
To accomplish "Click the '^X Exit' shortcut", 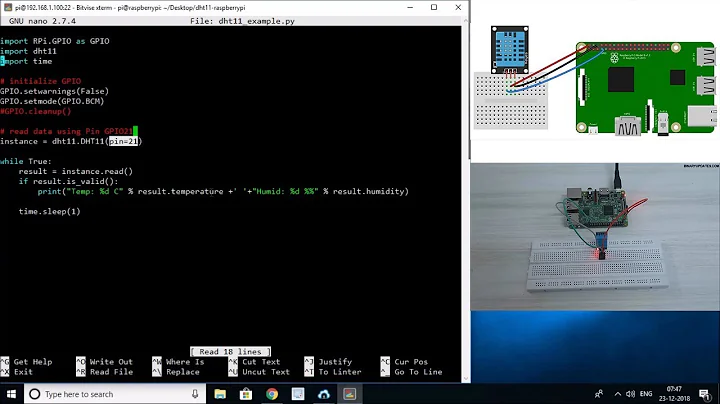I will pos(17,372).
